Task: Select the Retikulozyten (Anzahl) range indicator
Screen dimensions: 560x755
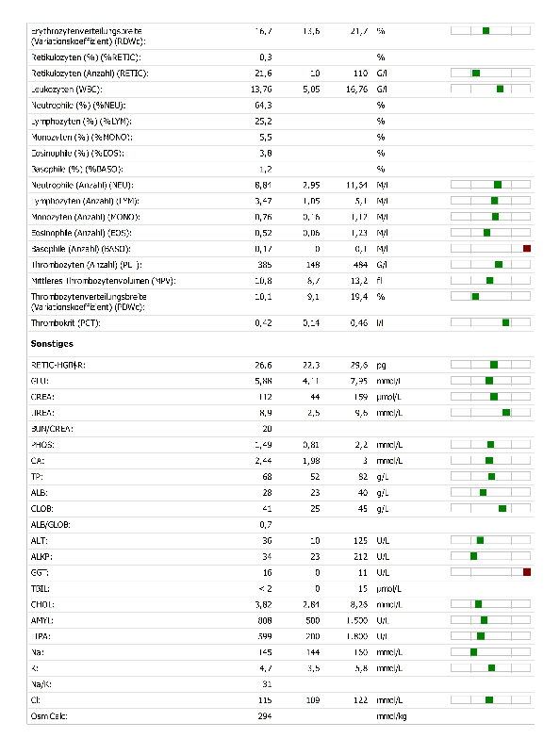Action: tap(476, 74)
